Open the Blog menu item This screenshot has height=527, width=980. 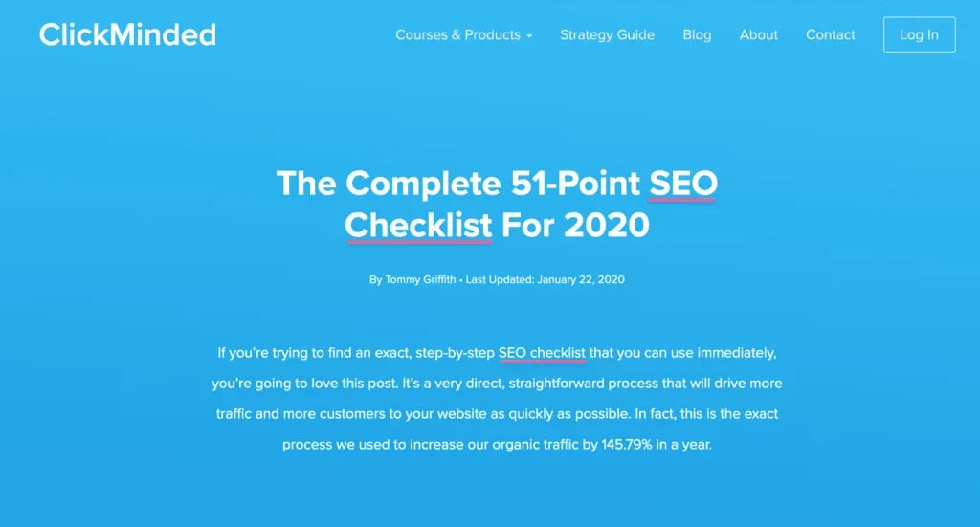point(697,35)
